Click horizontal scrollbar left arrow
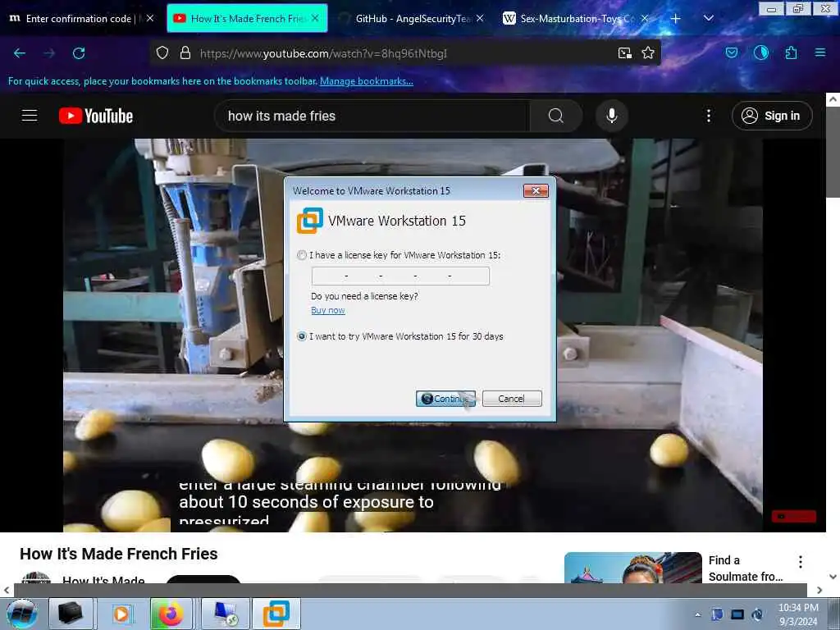Screen dimensions: 840x630 7,590
